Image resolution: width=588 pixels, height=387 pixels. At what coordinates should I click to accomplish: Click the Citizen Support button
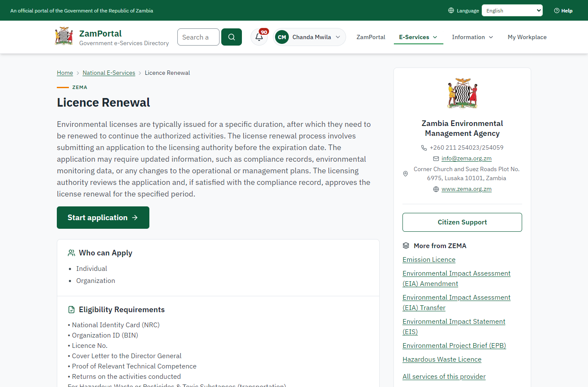click(x=462, y=222)
